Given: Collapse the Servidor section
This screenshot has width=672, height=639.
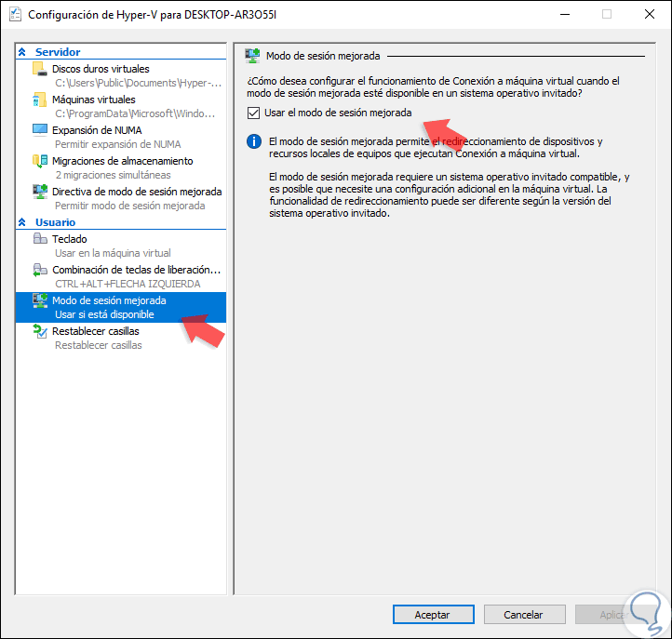Looking at the screenshot, I should click(x=21, y=52).
